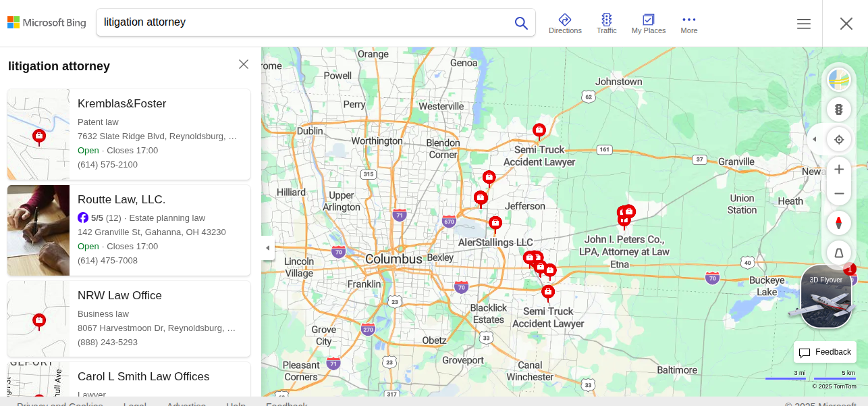Open Directions from the toolbar
This screenshot has width=868, height=406.
pyautogui.click(x=565, y=24)
